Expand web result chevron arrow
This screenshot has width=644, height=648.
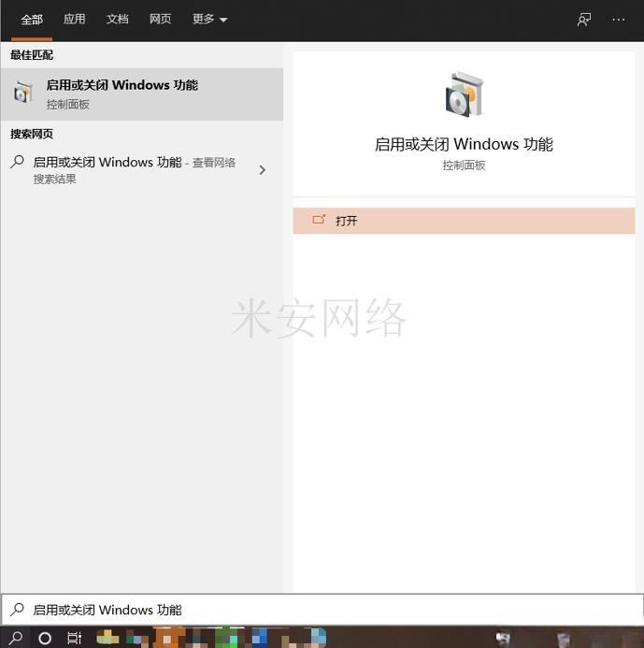262,170
